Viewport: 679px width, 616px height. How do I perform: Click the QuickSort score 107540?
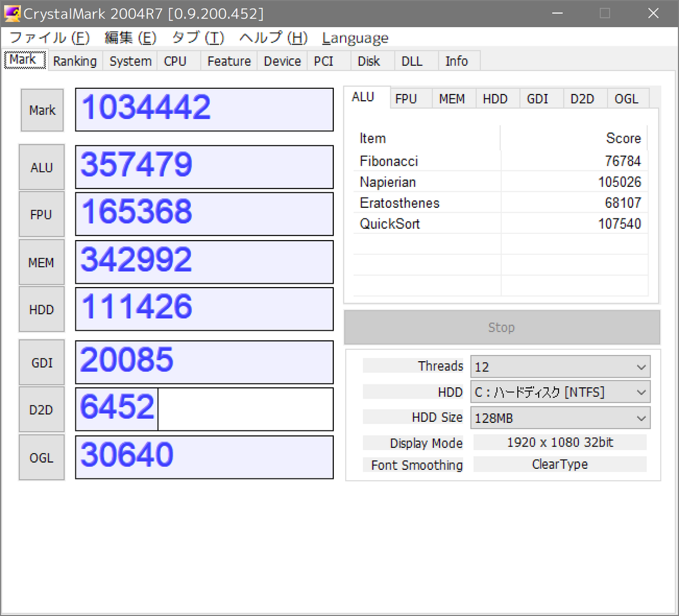click(620, 224)
